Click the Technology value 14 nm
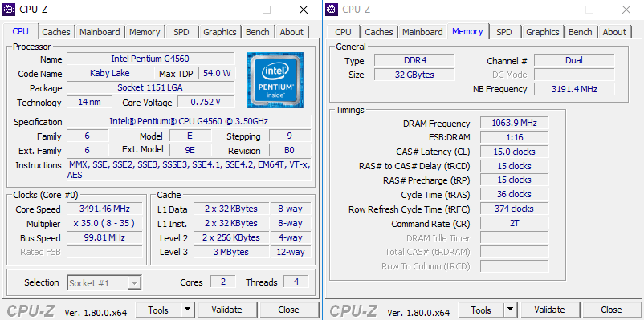 (x=89, y=102)
